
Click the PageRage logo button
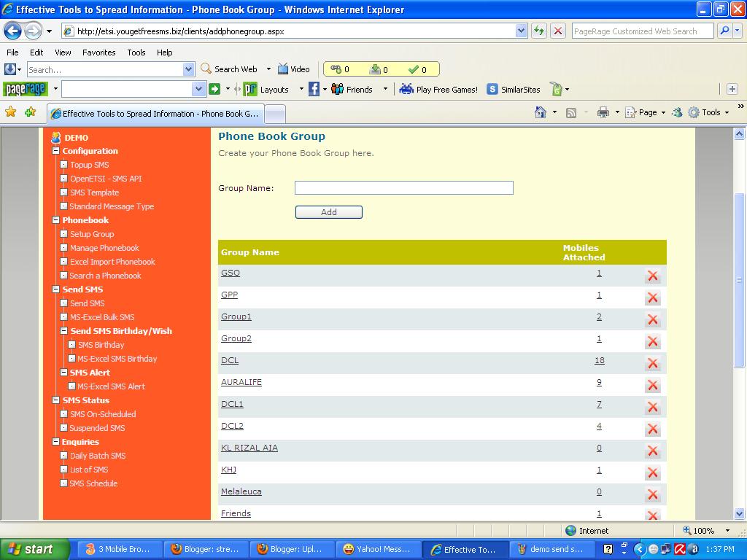point(26,89)
